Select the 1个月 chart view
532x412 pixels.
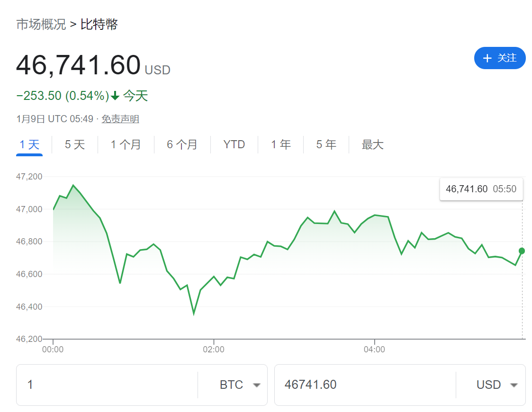[x=126, y=144]
